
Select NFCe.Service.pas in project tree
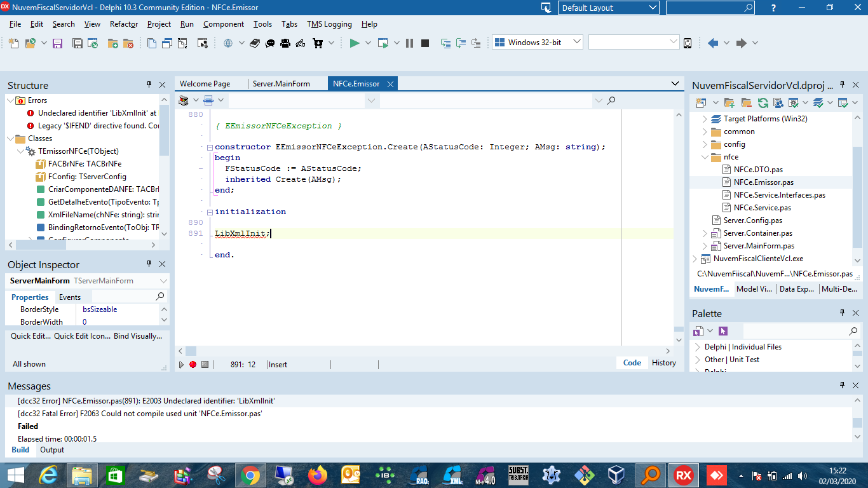coord(763,208)
